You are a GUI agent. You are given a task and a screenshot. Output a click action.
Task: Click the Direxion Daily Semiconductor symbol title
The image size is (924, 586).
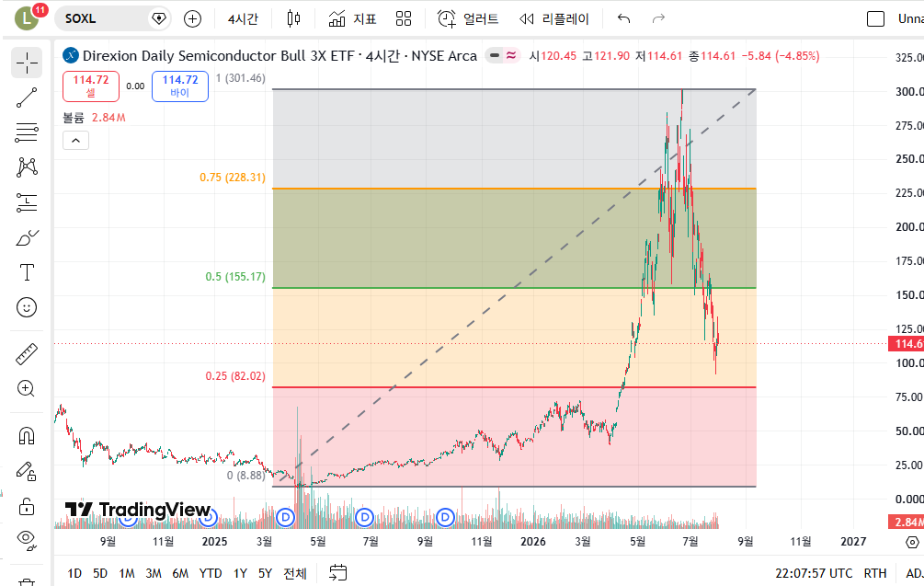click(279, 56)
